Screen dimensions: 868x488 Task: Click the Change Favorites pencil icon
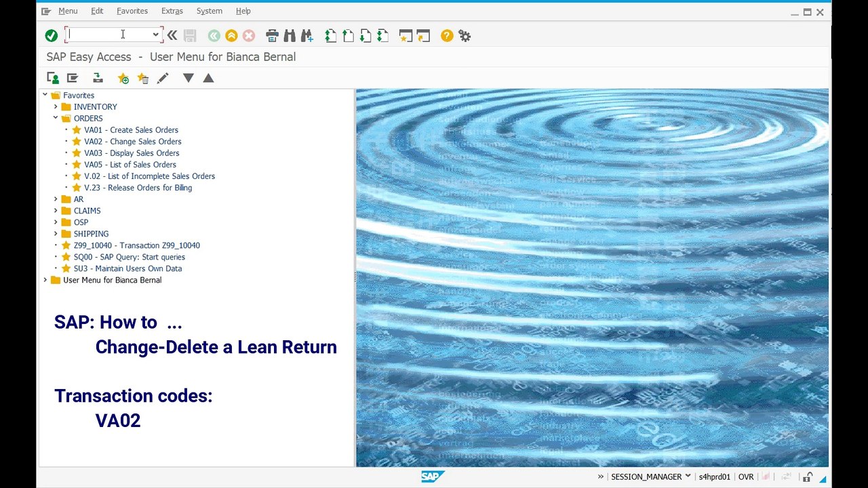163,78
